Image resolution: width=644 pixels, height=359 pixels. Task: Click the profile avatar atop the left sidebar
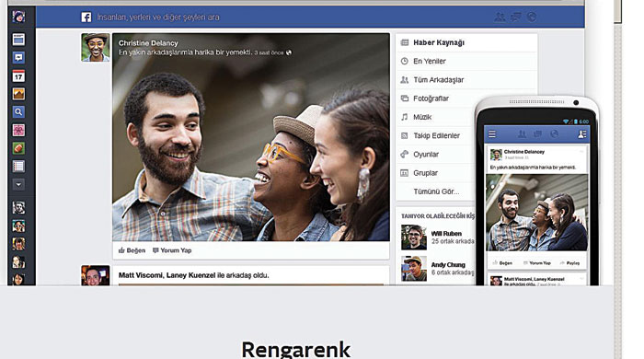18,17
